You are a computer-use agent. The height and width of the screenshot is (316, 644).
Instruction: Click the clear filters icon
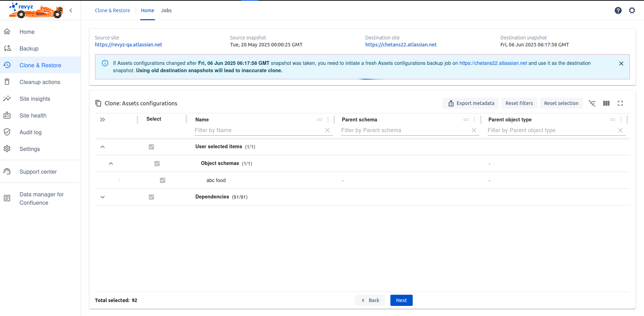point(592,103)
